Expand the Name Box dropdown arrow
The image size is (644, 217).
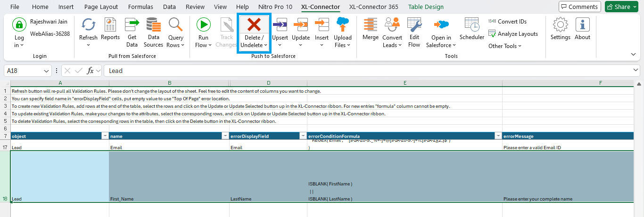[46, 71]
